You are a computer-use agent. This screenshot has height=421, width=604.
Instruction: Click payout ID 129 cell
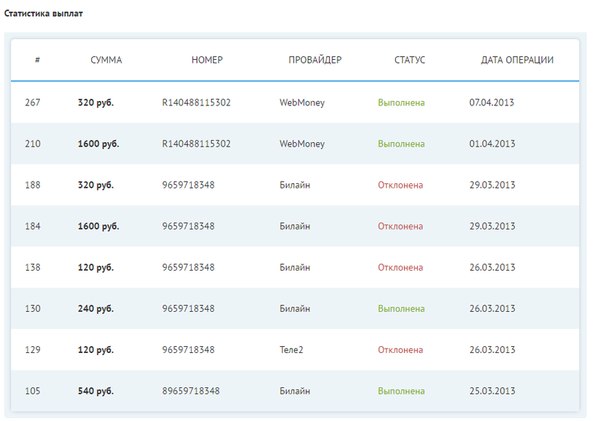point(32,350)
